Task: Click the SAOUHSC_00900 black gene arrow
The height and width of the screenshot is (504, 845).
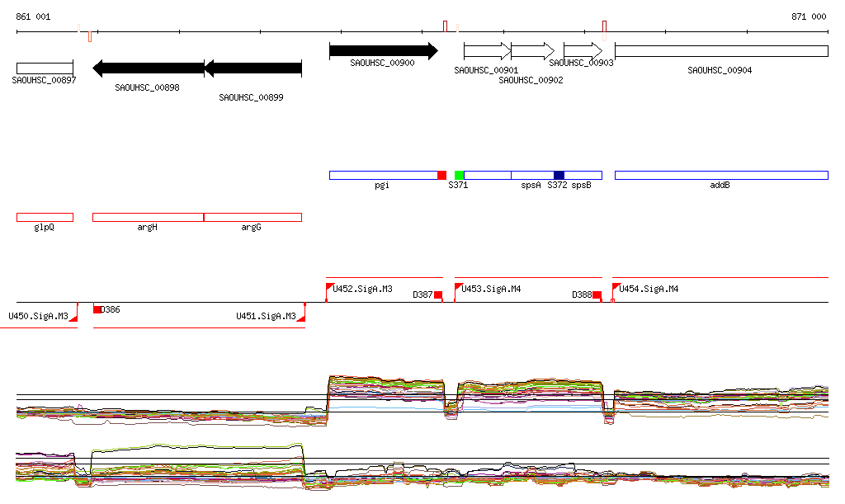Action: [x=384, y=51]
